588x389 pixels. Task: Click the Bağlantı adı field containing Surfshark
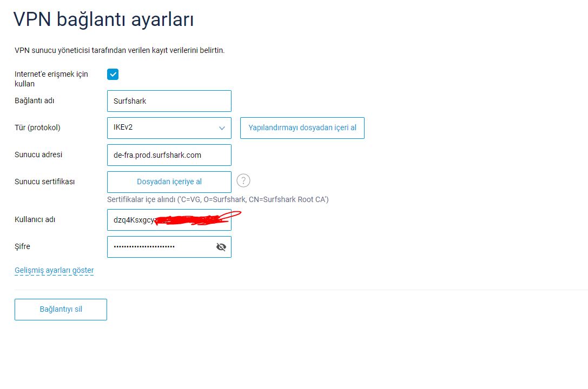169,101
